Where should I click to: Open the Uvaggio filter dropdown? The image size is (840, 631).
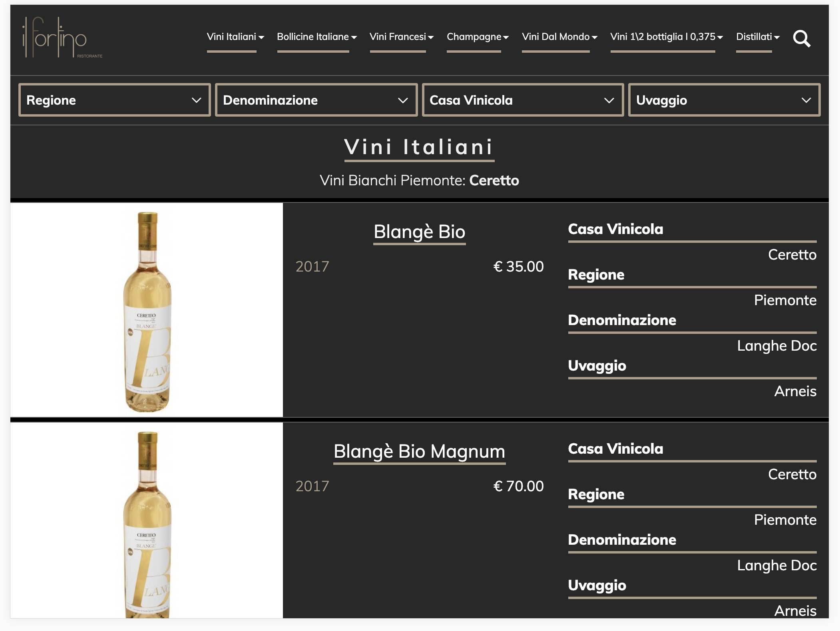(724, 100)
